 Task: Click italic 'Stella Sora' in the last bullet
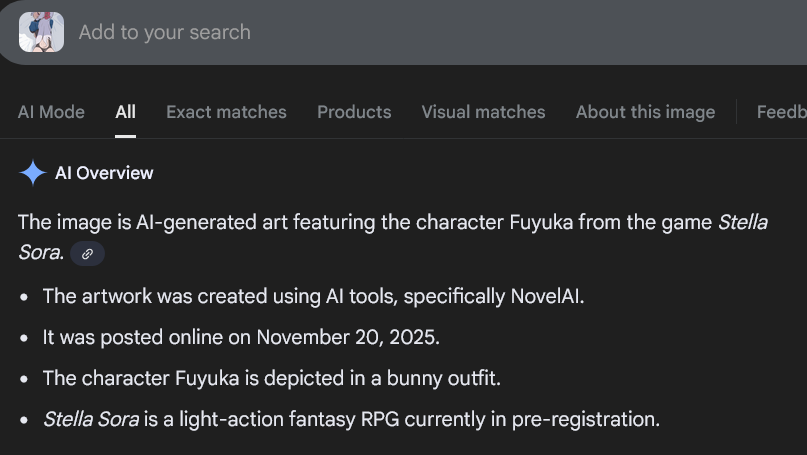pyautogui.click(x=91, y=419)
